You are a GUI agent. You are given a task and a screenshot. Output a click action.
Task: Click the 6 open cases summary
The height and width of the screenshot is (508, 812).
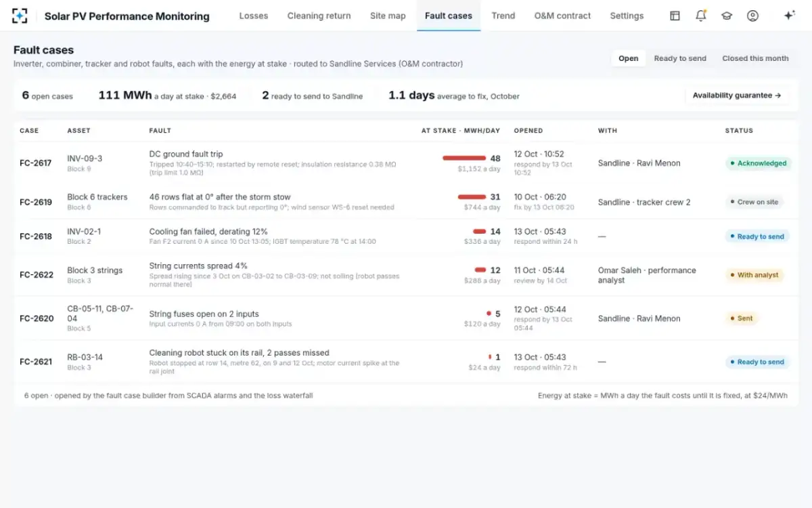click(47, 96)
